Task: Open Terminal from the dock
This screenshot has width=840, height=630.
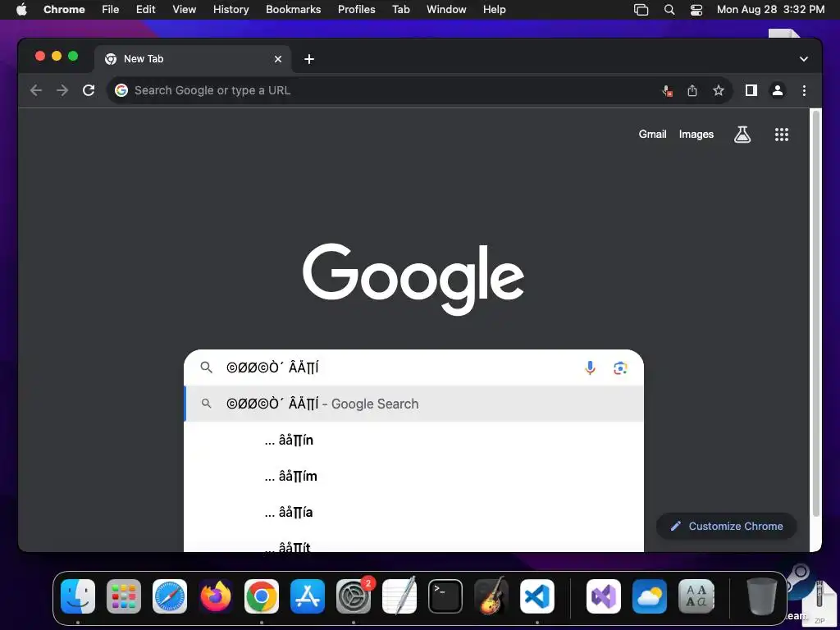Action: pos(445,596)
